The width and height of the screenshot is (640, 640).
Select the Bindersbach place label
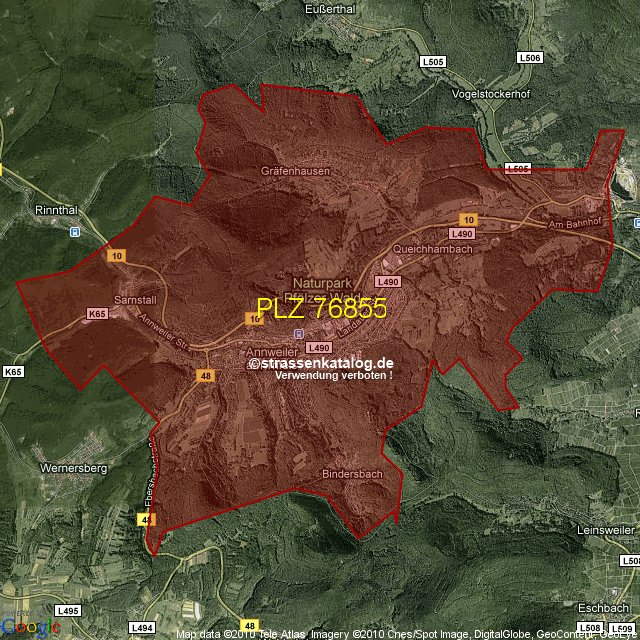coord(352,473)
